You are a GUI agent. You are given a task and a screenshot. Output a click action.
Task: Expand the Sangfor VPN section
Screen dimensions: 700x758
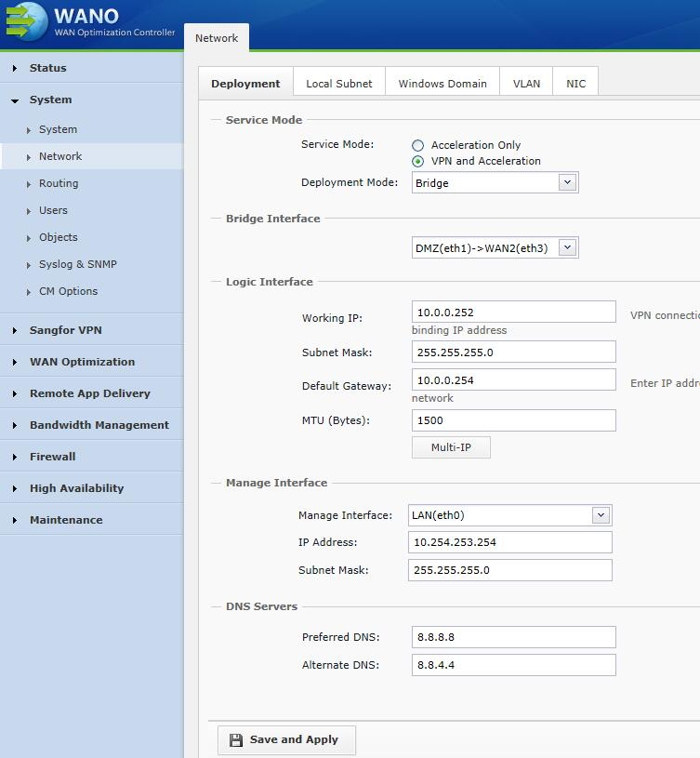(x=65, y=330)
